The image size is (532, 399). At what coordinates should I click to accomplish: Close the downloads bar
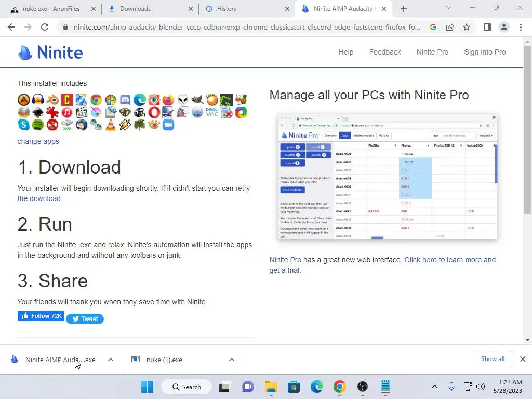pyautogui.click(x=523, y=359)
